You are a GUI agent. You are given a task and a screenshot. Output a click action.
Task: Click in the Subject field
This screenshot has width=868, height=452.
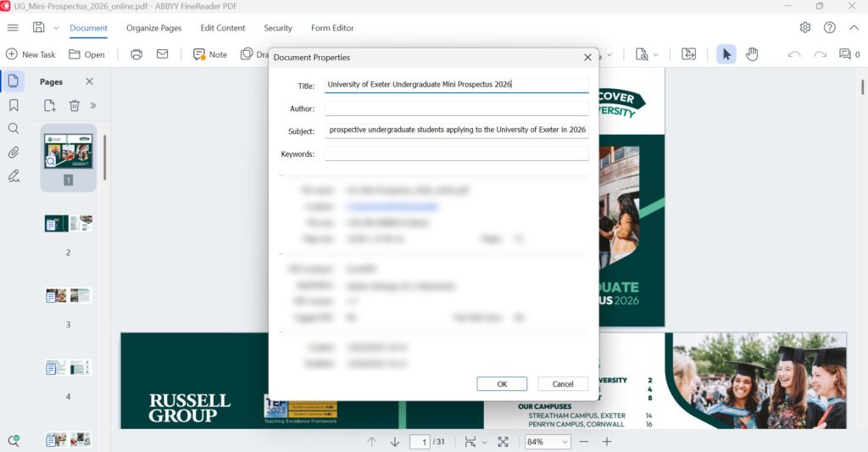456,130
